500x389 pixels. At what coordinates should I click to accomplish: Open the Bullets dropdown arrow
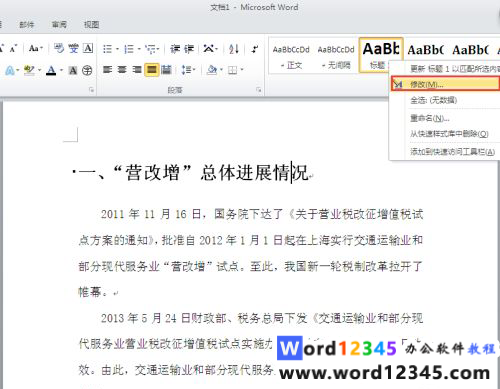tap(117, 49)
